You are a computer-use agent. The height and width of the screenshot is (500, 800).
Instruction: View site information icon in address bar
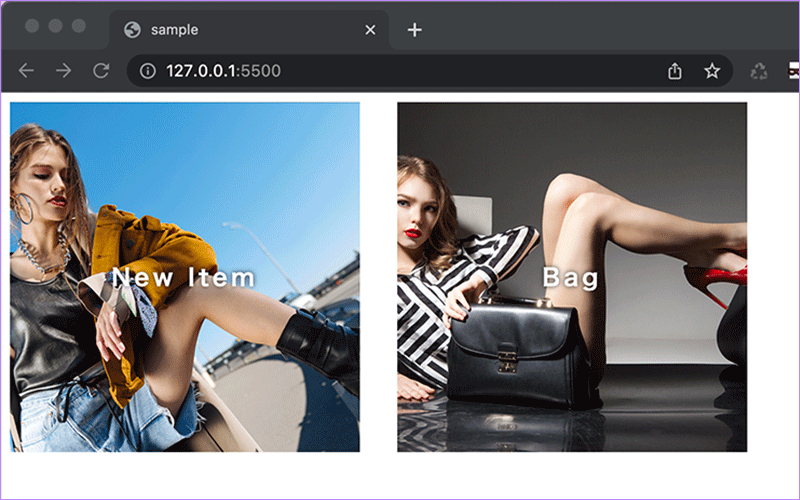tap(148, 71)
